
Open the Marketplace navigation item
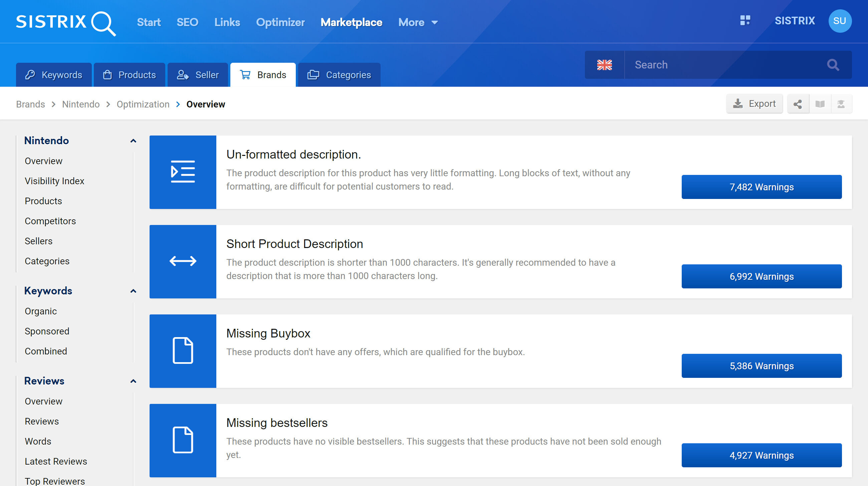352,22
